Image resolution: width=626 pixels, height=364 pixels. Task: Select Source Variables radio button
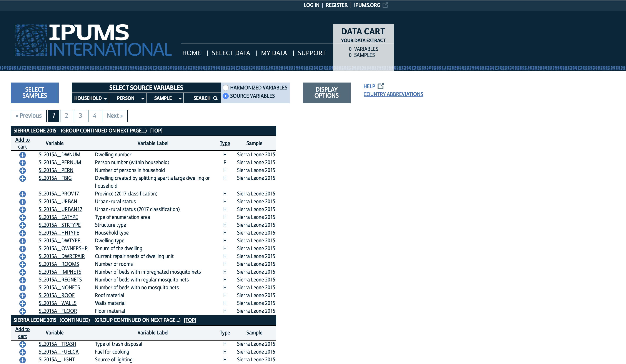(x=226, y=96)
